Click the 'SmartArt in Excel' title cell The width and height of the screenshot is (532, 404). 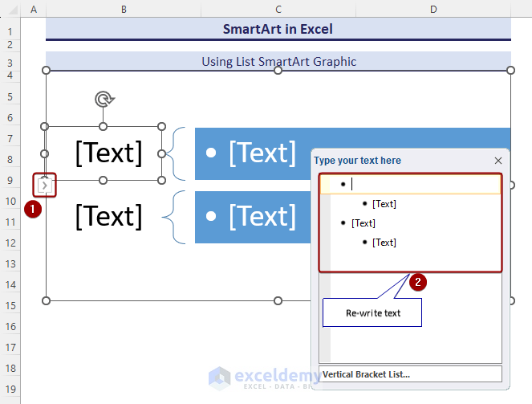tap(278, 29)
